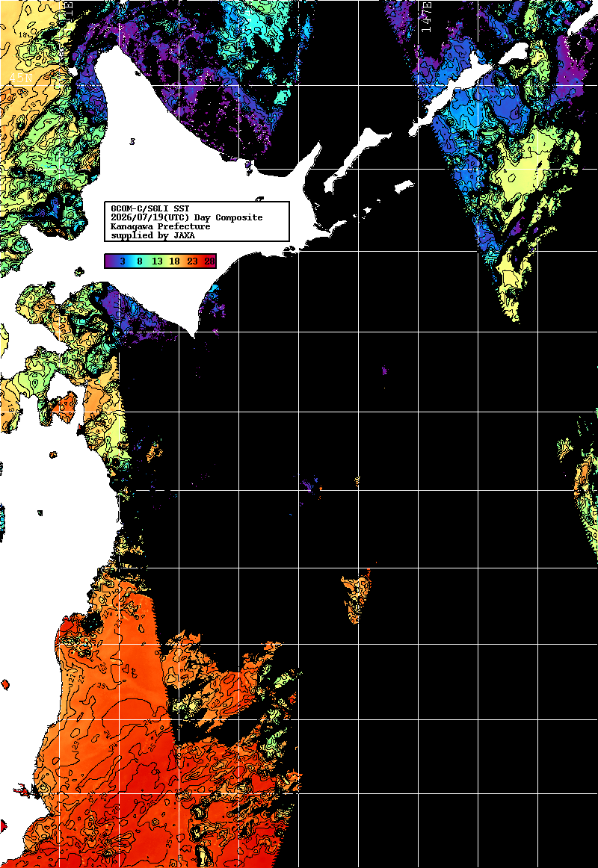Viewport: 598px width, 868px height.
Task: Click the 45N latitude label
Action: point(20,78)
